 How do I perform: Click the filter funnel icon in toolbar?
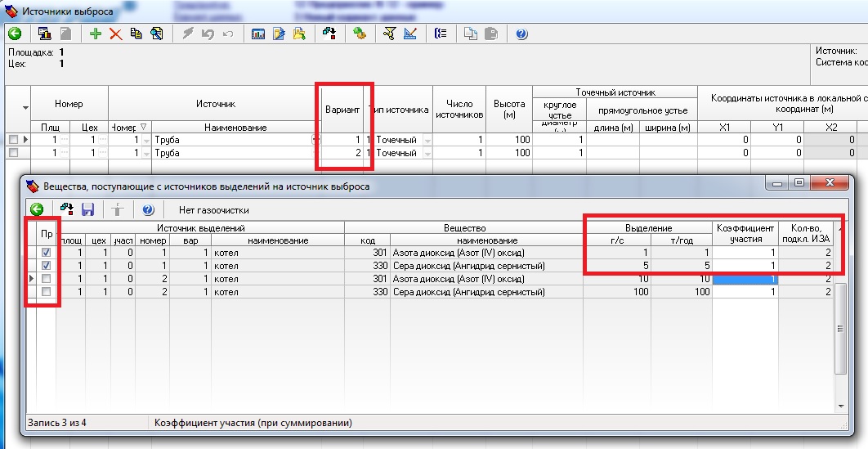(x=390, y=34)
